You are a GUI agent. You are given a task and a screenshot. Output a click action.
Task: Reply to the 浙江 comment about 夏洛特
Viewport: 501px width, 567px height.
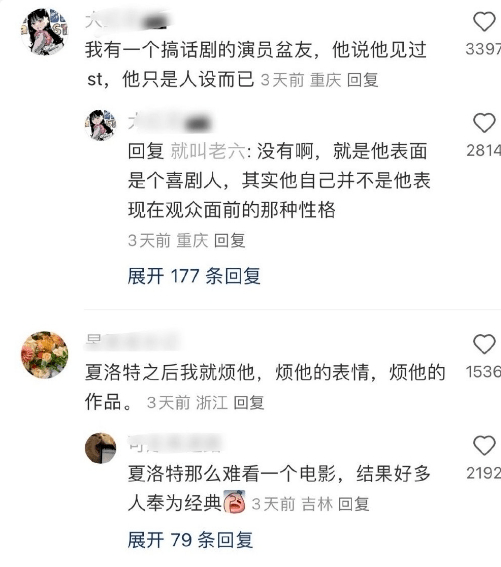point(249,402)
